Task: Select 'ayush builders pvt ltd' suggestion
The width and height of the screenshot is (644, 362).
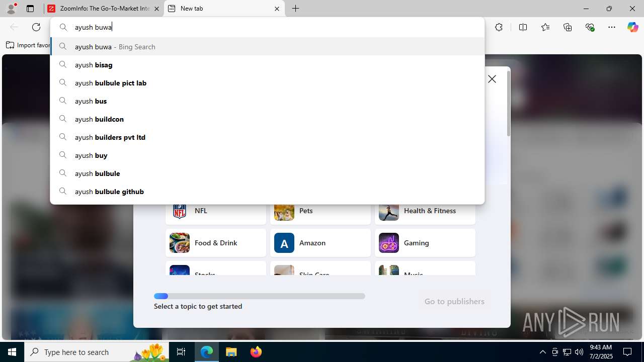Action: pyautogui.click(x=267, y=137)
